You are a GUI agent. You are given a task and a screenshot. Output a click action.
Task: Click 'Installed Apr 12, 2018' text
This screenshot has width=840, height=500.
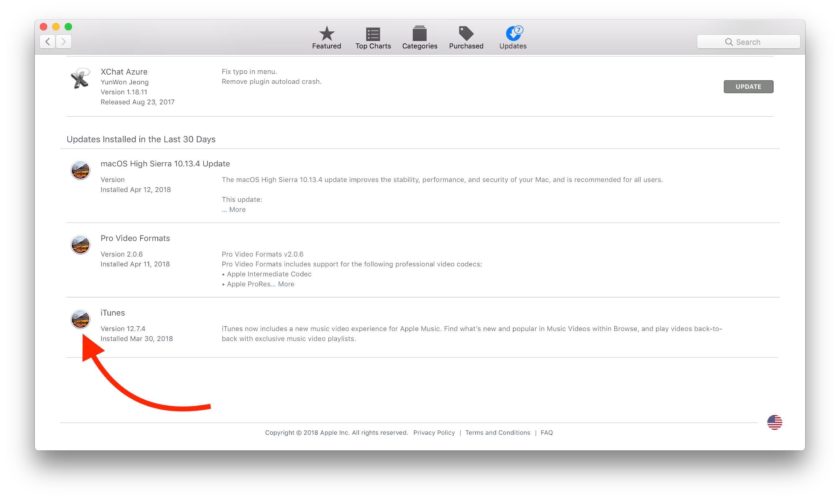[x=136, y=190]
